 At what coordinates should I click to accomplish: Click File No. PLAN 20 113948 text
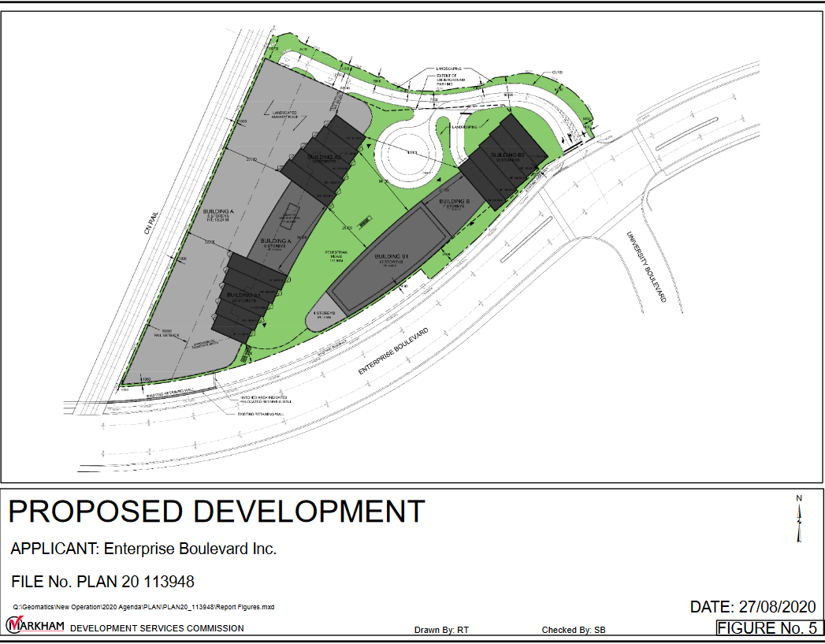coord(102,583)
